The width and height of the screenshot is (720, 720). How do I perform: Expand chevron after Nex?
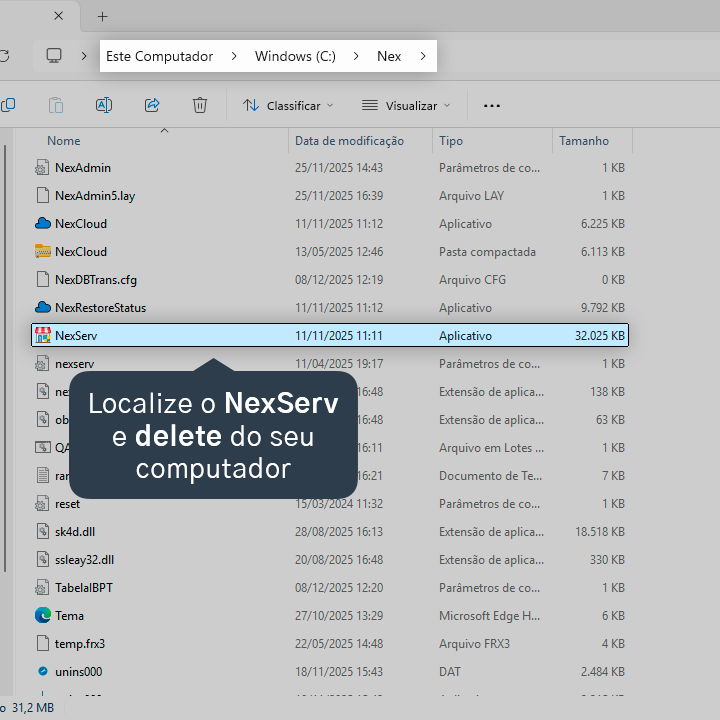pos(423,56)
